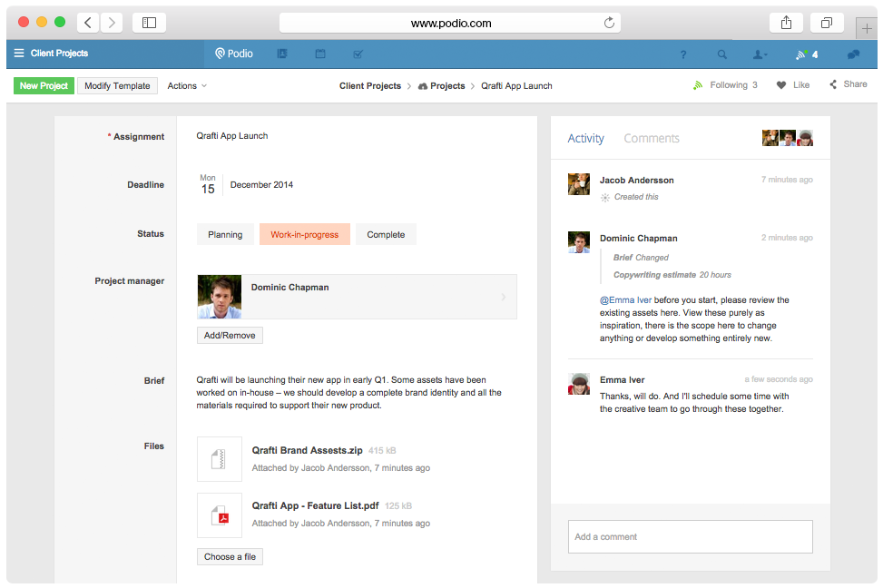The width and height of the screenshot is (883, 588).
Task: Click the Share icon button
Action: [849, 84]
